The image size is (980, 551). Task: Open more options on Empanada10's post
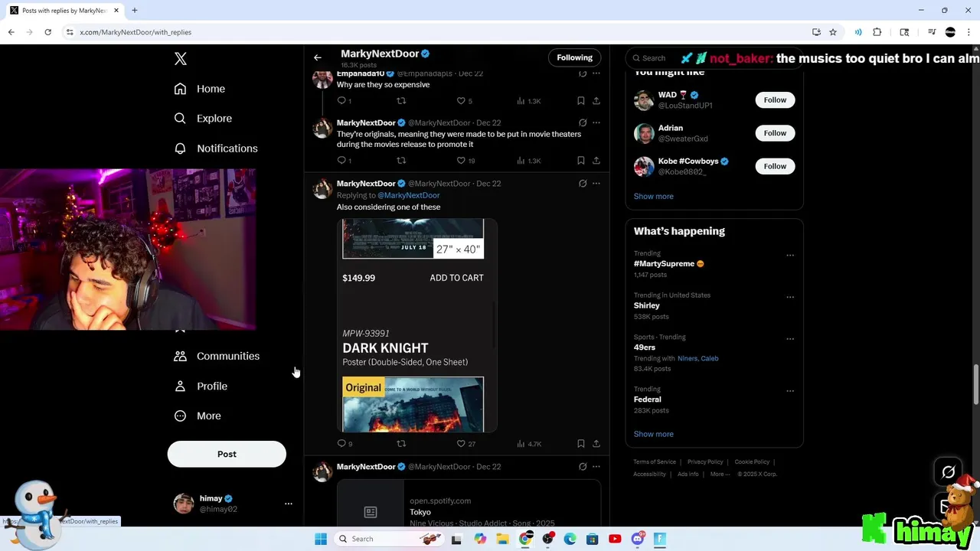coord(596,73)
